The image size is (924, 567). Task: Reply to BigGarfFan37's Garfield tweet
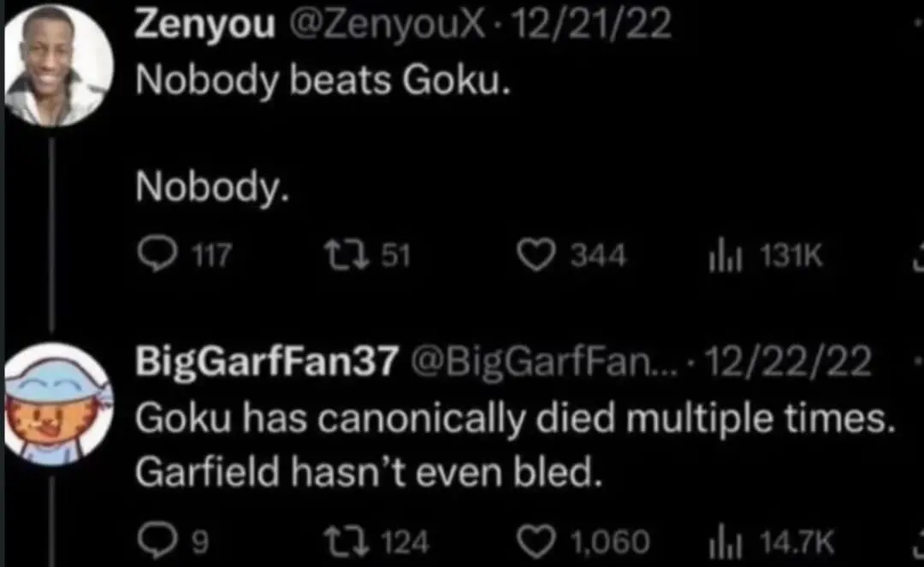(x=155, y=540)
